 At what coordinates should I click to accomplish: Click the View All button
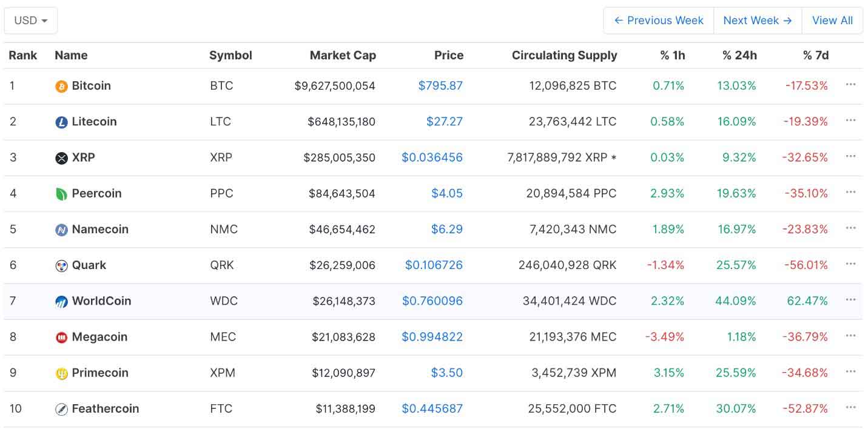(832, 21)
